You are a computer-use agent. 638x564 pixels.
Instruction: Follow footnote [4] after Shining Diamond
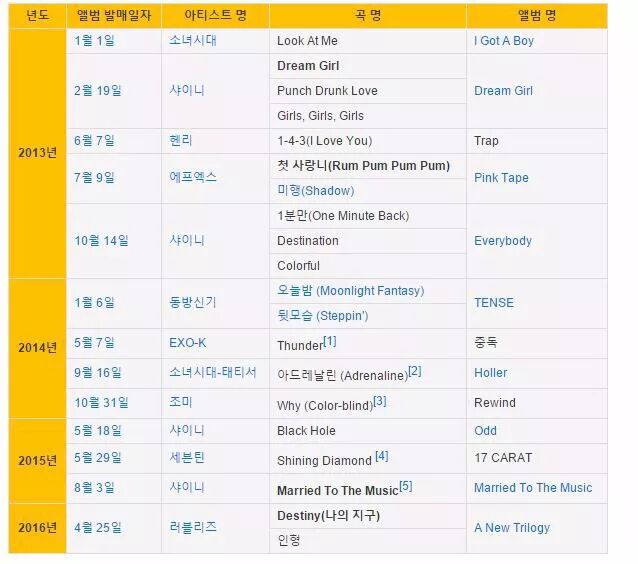click(x=382, y=456)
